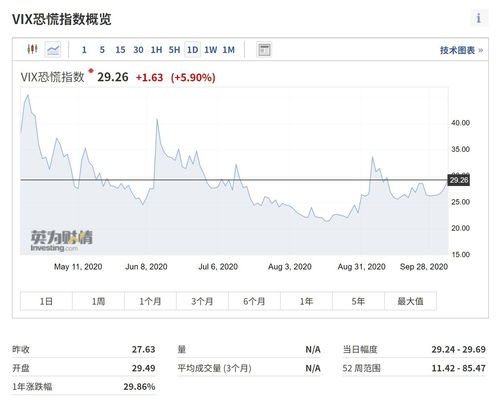
Task: Set chart interval to 5 minutes
Action: coord(102,50)
